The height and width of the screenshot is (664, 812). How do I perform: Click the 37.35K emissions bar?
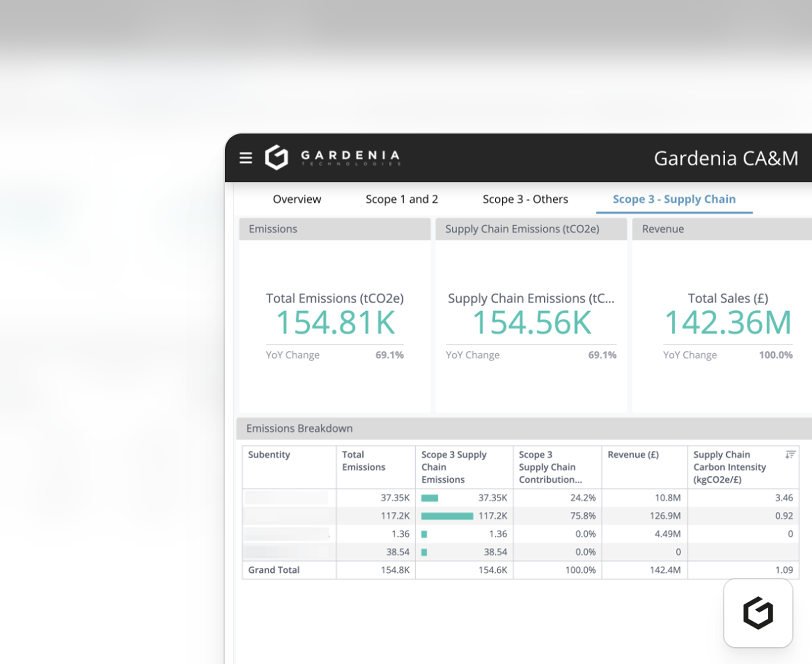pyautogui.click(x=430, y=498)
